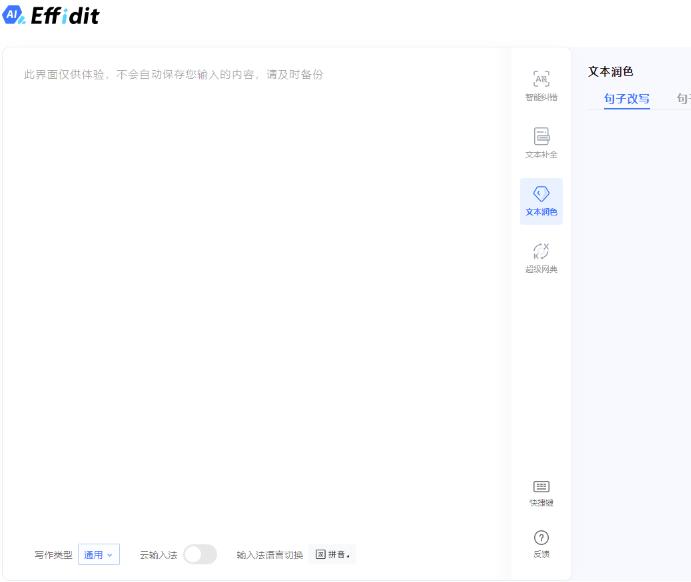Click the 文本润色 text polishing icon
This screenshot has height=582, width=691.
[x=541, y=201]
